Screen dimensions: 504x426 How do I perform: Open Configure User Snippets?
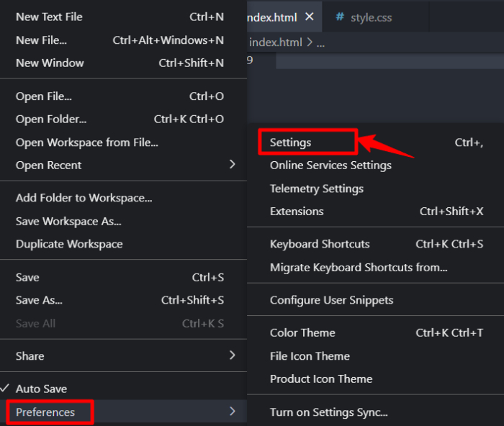point(331,300)
